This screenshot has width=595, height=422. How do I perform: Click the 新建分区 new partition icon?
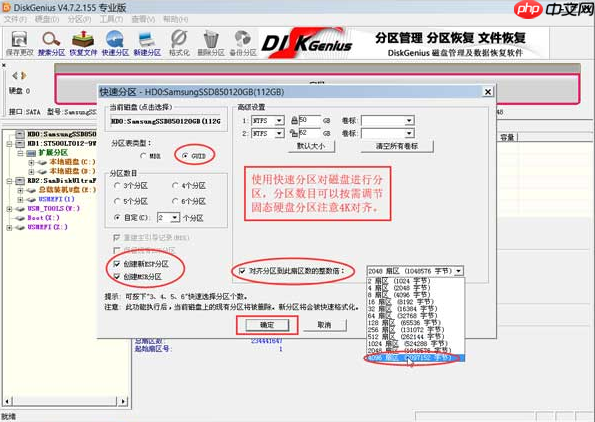click(147, 43)
